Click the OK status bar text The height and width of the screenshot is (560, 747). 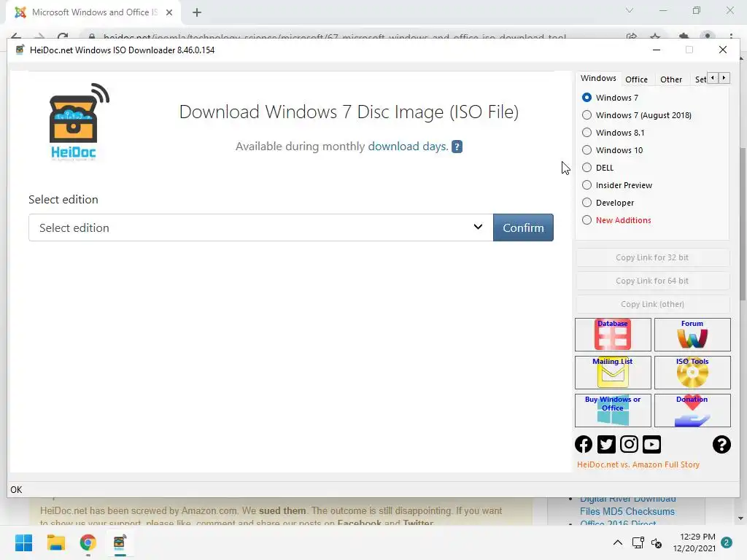(x=16, y=490)
